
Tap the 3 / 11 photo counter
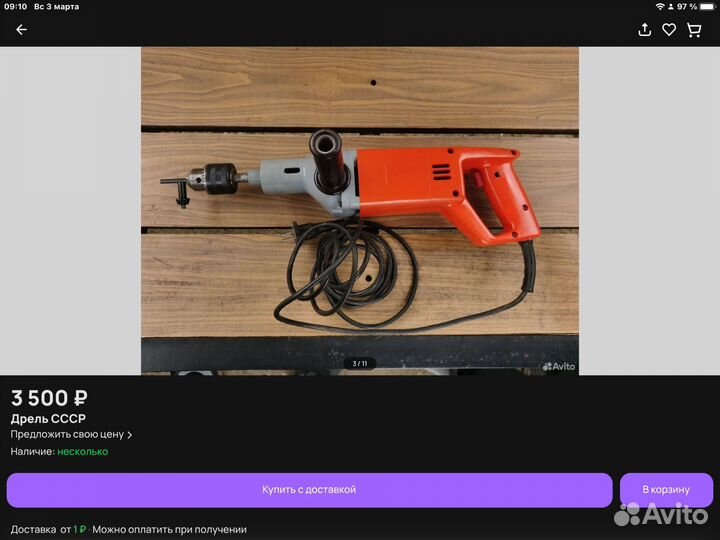[x=359, y=363]
